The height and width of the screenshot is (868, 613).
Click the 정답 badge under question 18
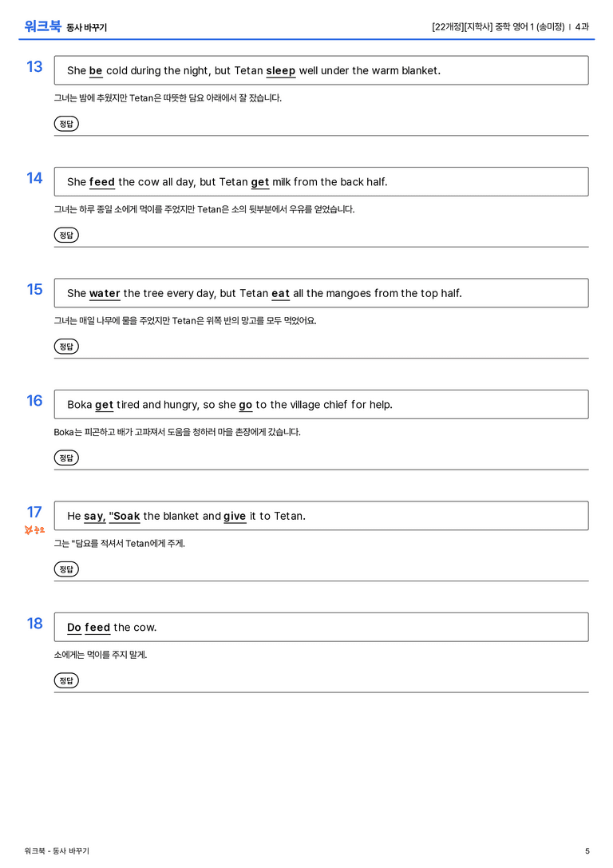66,680
